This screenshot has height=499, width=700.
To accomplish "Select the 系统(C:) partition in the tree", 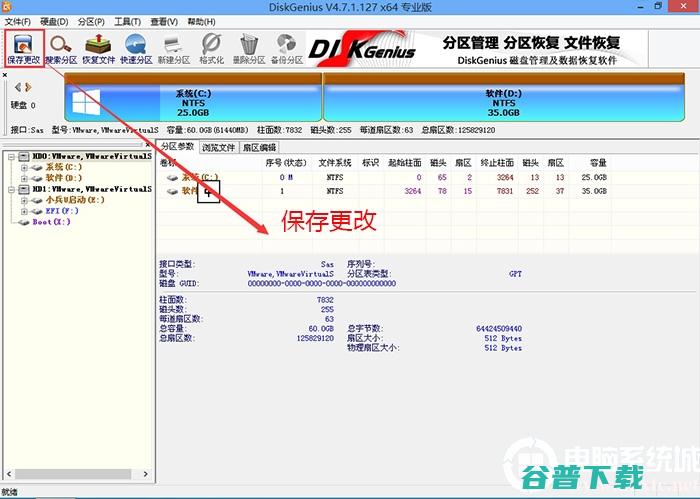I will (64, 167).
